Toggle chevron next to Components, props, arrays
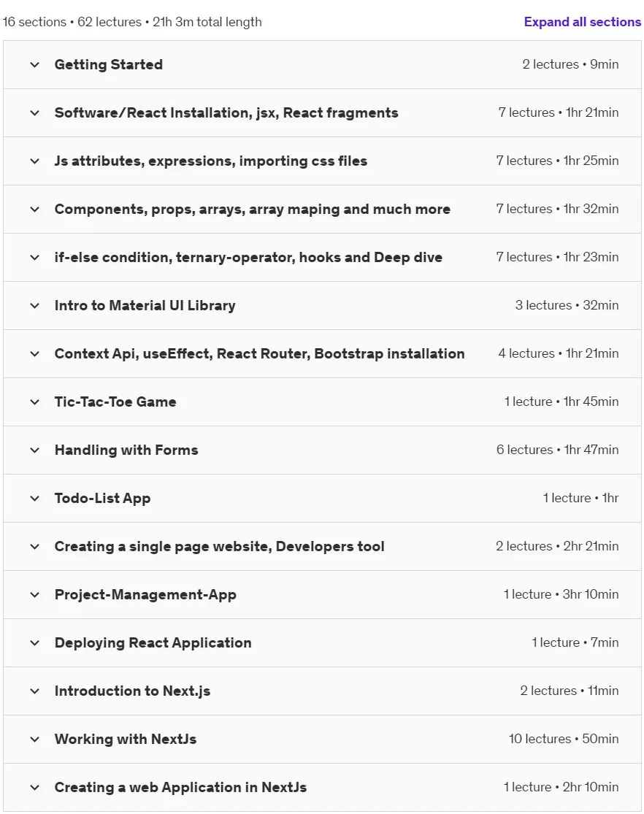Viewport: 644px width, 814px height. 35,210
